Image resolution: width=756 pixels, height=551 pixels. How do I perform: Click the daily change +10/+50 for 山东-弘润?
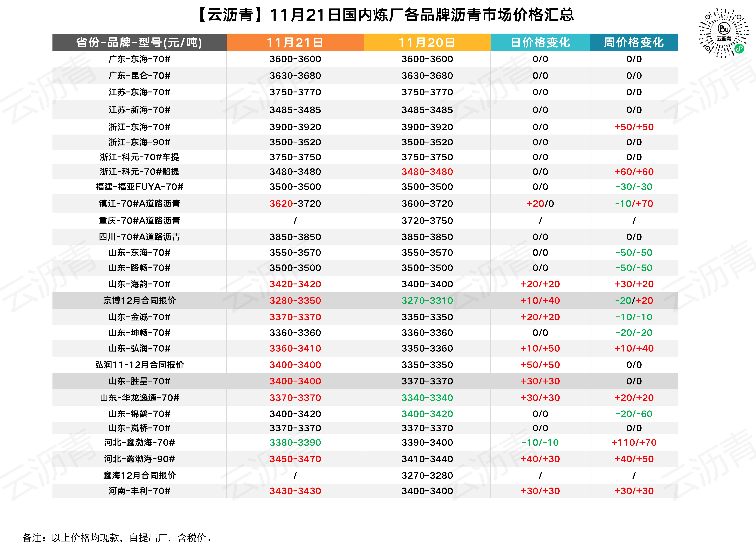540,348
